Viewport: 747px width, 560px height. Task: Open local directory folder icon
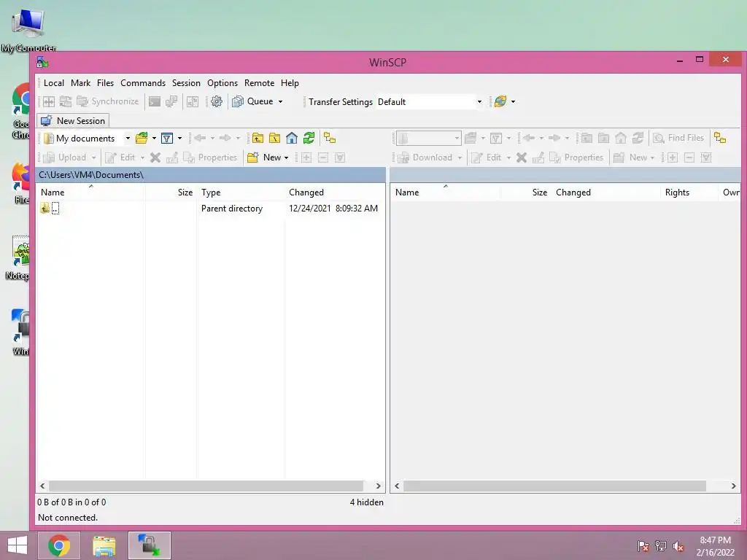click(142, 138)
